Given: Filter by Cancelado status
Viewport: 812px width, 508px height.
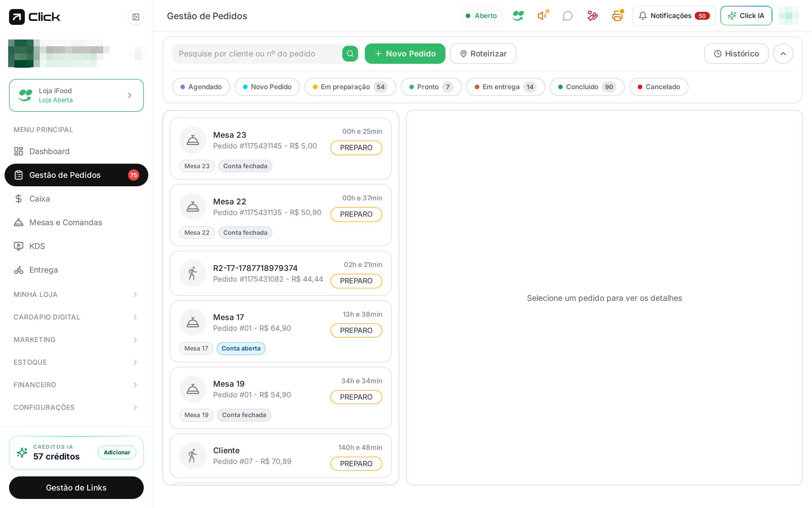Looking at the screenshot, I should tap(658, 87).
